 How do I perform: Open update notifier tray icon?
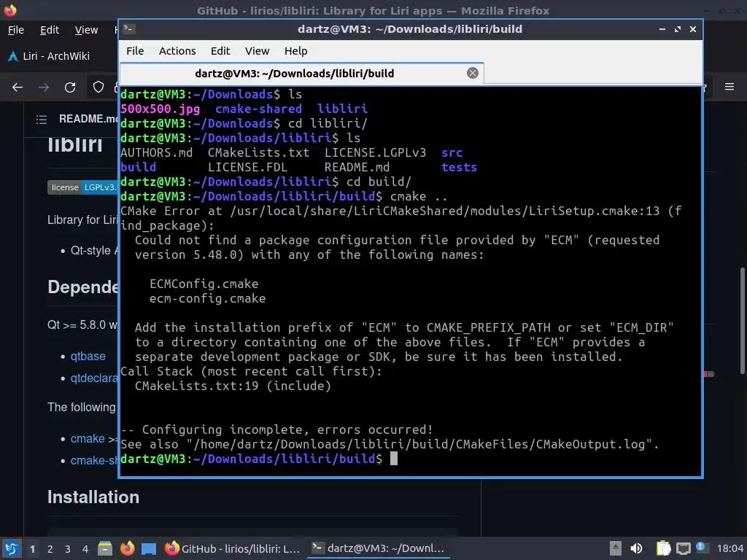tap(703, 548)
